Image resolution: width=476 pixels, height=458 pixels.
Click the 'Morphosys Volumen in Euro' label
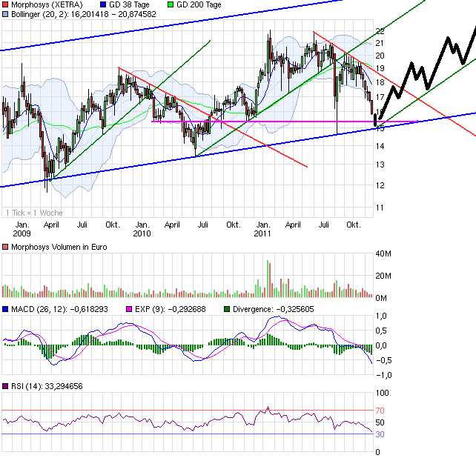tap(59, 247)
